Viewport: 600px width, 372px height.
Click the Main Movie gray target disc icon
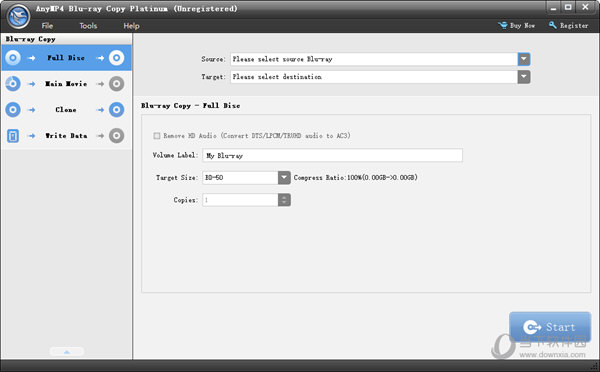(116, 83)
